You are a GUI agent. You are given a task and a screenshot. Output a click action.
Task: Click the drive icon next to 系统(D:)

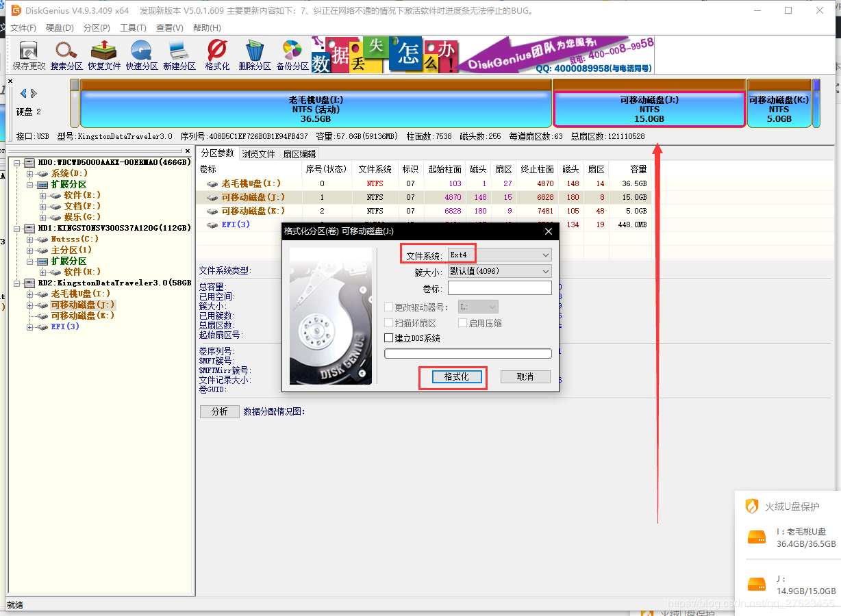pos(43,173)
